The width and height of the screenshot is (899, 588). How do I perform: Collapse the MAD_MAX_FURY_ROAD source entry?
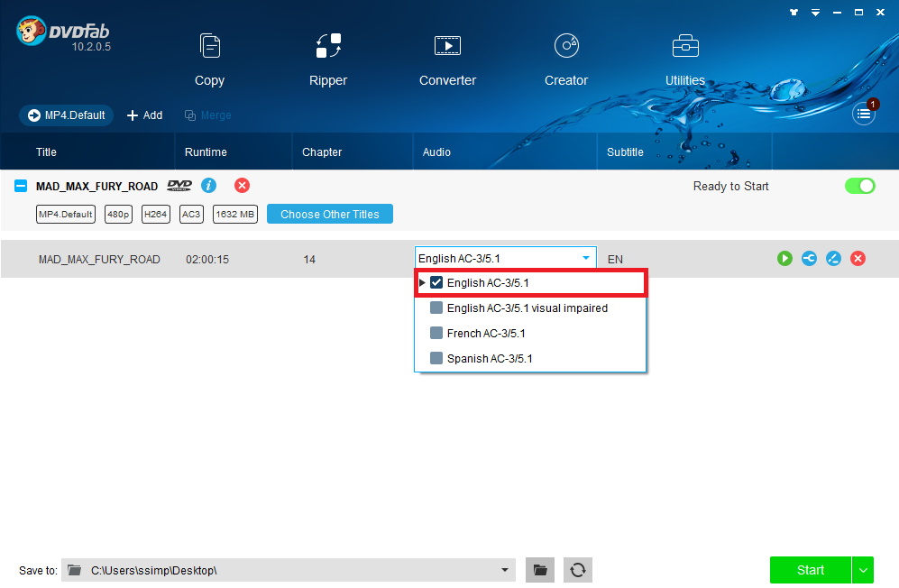point(21,186)
